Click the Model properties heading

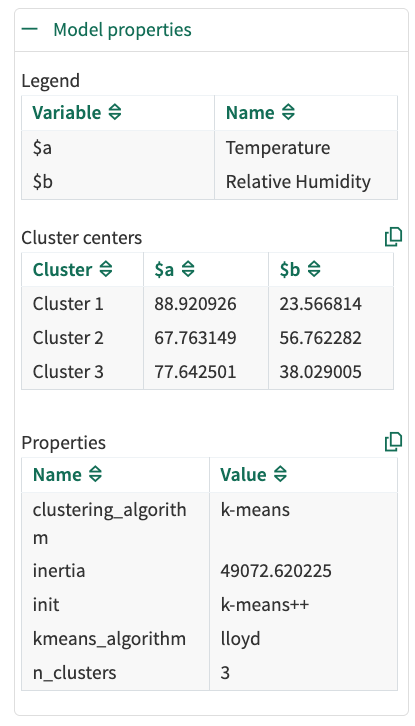pos(122,30)
